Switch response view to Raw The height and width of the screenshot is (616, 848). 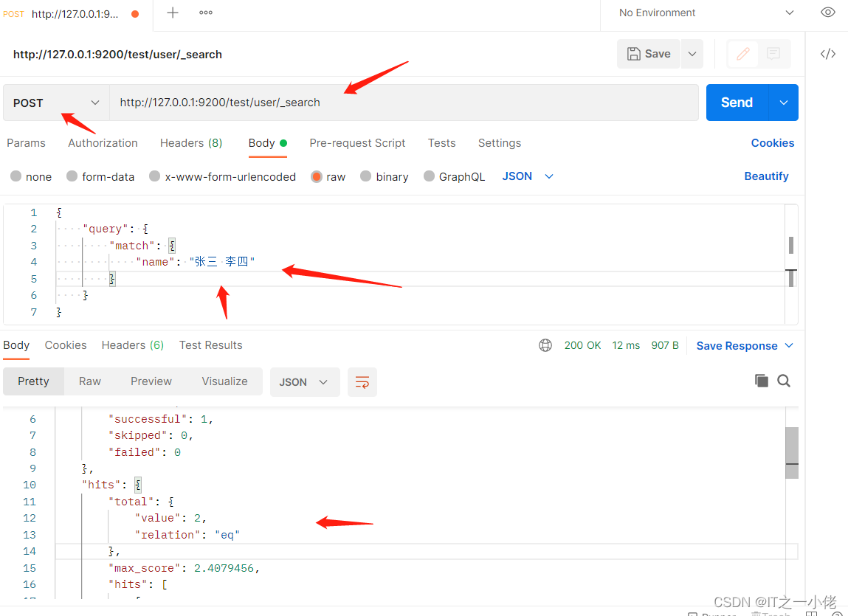click(90, 381)
